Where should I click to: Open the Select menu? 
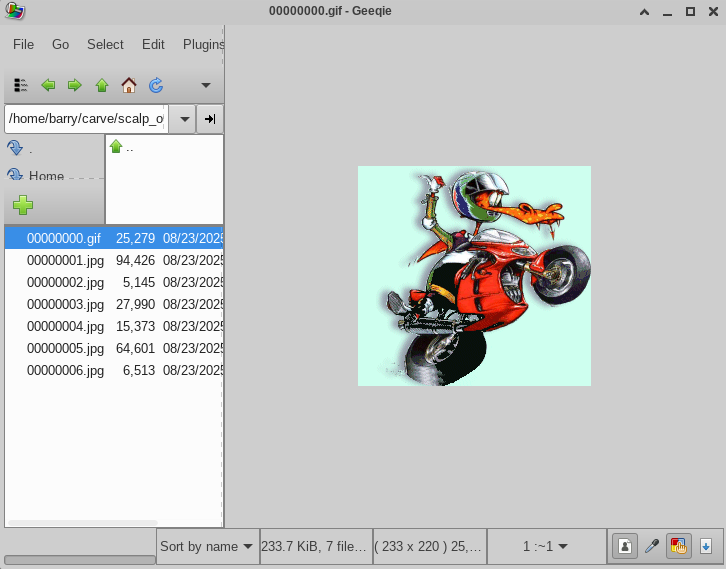click(105, 44)
